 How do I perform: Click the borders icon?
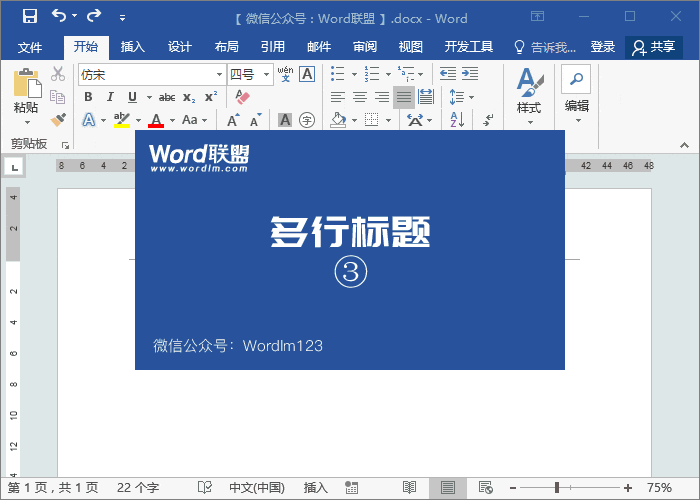pyautogui.click(x=371, y=120)
